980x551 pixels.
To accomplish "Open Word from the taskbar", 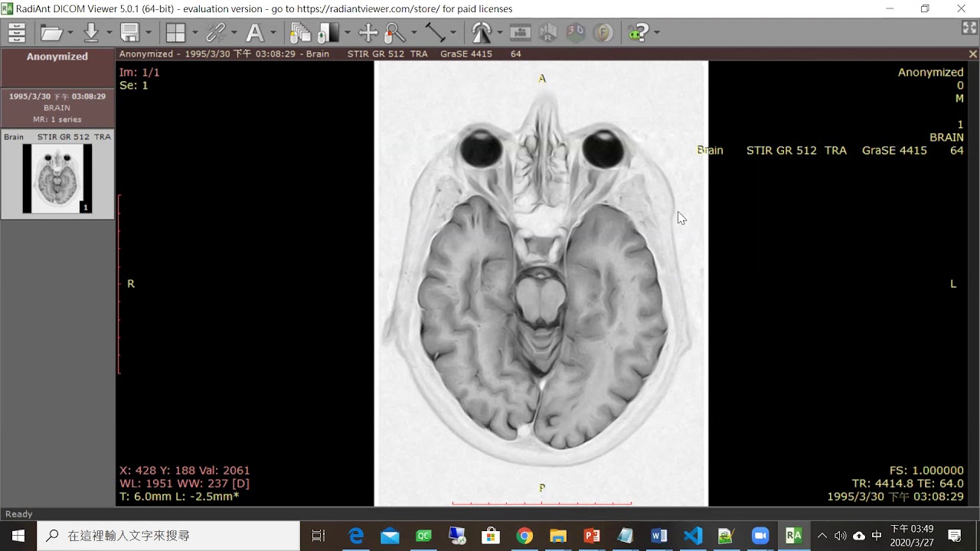I will [x=659, y=536].
